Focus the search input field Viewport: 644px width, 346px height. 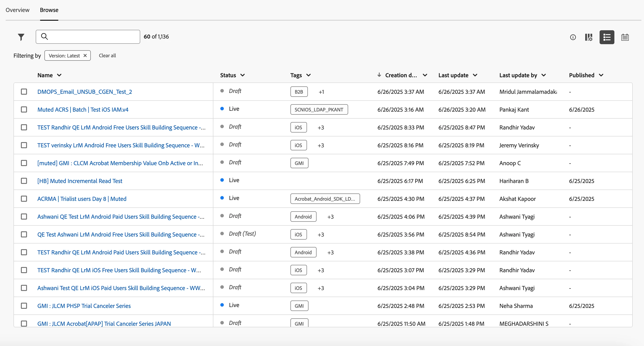(x=93, y=37)
